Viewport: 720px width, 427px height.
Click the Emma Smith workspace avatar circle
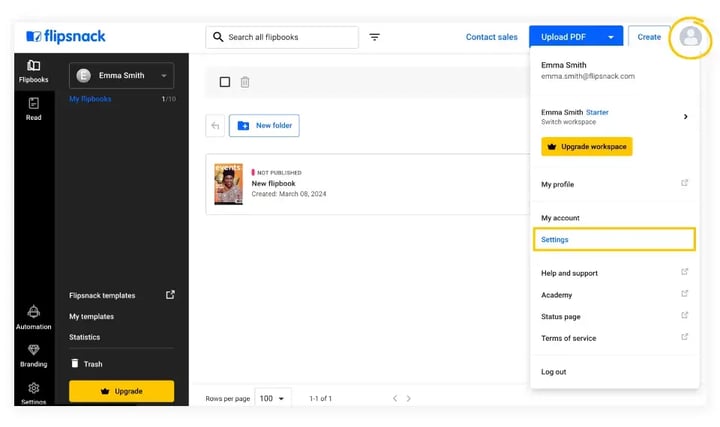[x=83, y=75]
